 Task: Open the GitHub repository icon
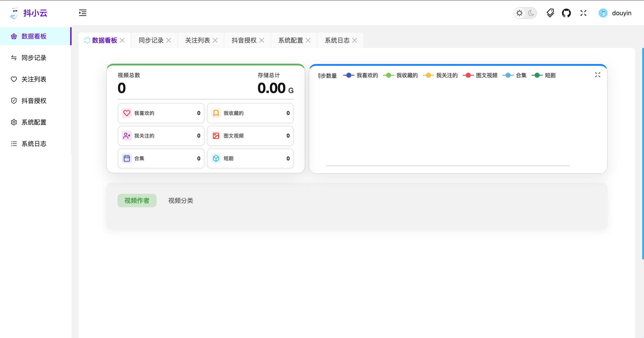566,13
